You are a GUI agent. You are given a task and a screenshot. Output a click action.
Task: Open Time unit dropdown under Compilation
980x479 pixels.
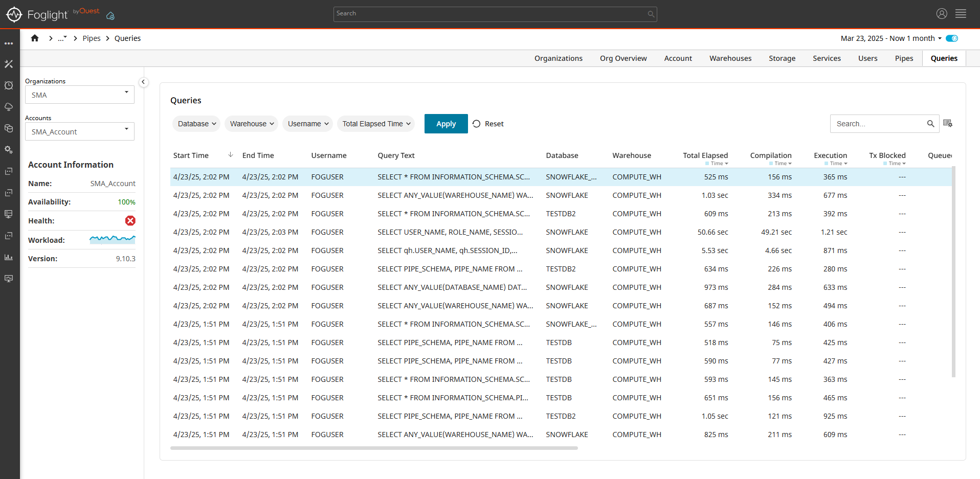[781, 164]
